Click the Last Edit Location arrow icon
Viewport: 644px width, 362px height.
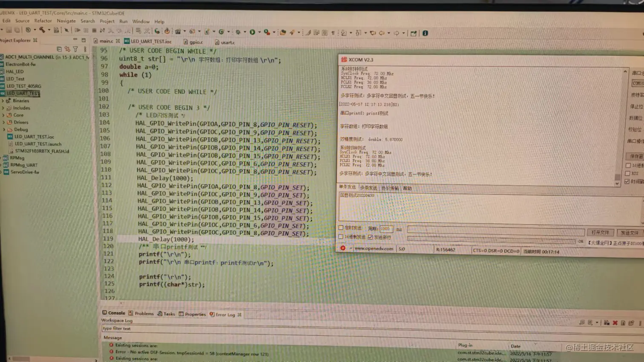(x=373, y=33)
